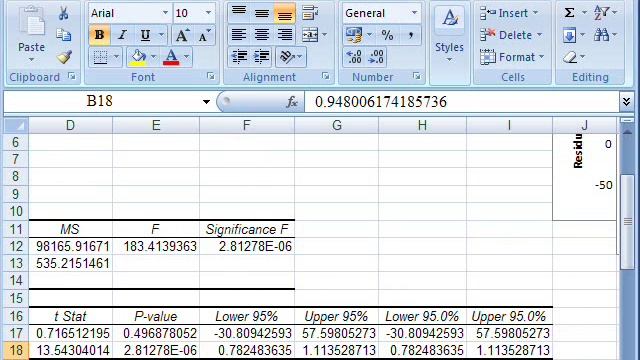The width and height of the screenshot is (640, 360).
Task: Select column D header
Action: [71, 125]
